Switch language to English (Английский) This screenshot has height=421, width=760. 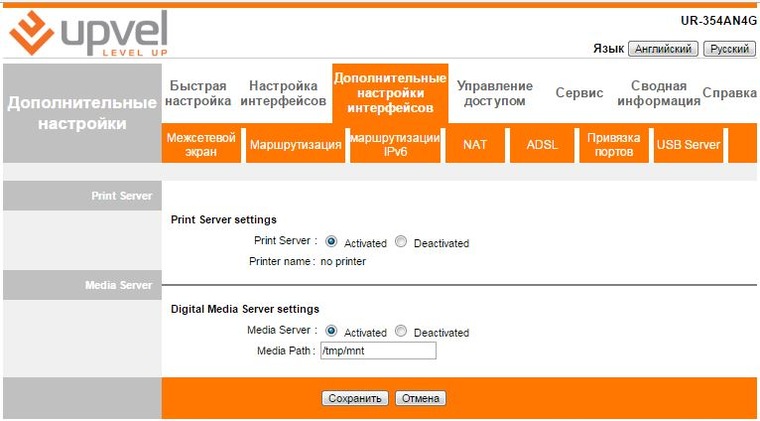[663, 49]
